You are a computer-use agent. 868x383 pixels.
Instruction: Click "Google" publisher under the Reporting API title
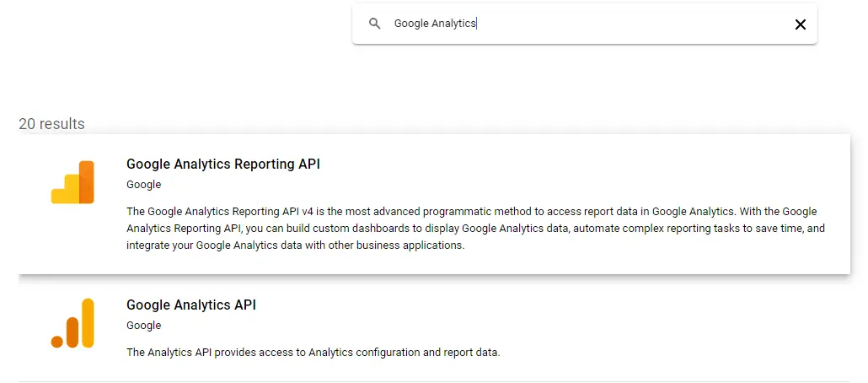click(x=143, y=185)
